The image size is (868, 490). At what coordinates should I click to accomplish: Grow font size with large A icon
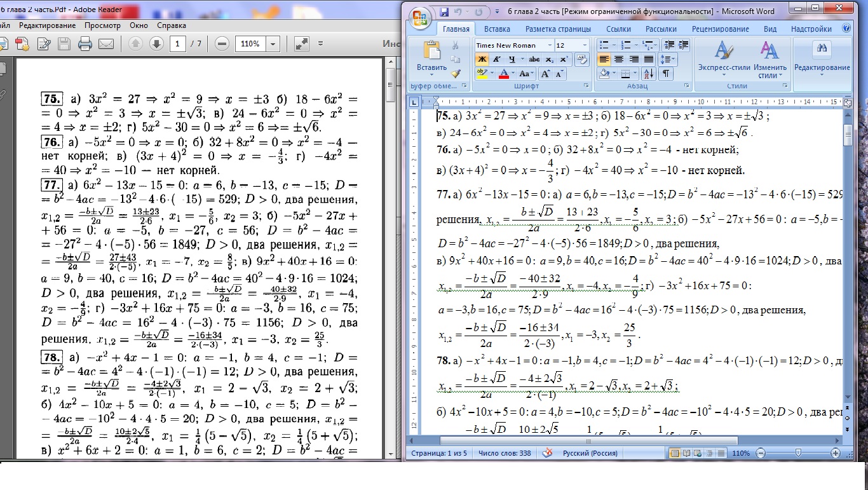click(545, 74)
